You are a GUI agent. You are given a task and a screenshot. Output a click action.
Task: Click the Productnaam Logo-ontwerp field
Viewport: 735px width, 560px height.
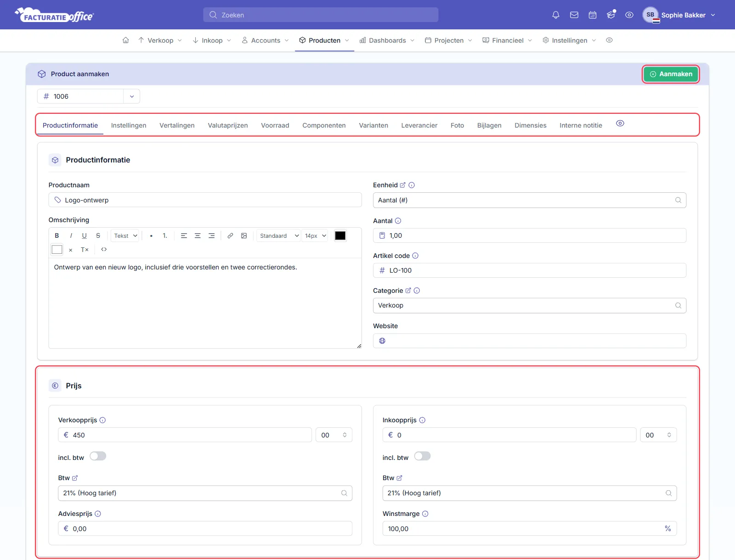point(205,200)
